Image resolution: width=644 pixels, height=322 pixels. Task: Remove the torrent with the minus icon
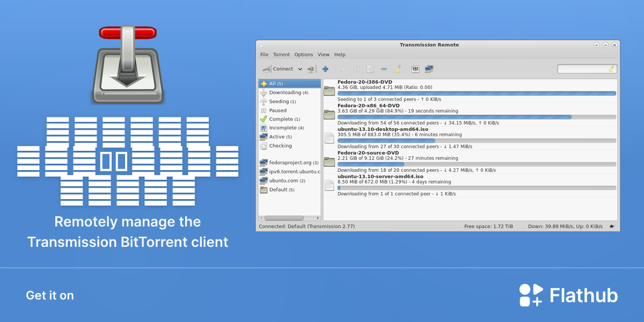pyautogui.click(x=384, y=69)
